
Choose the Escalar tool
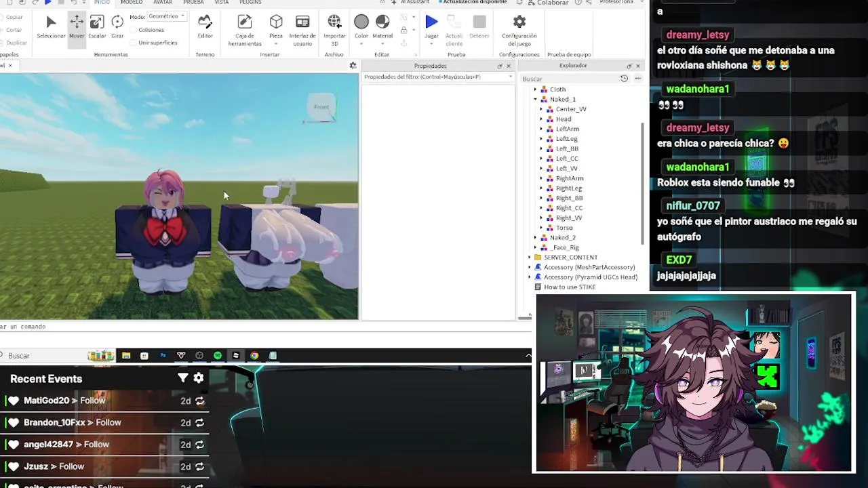pyautogui.click(x=97, y=27)
